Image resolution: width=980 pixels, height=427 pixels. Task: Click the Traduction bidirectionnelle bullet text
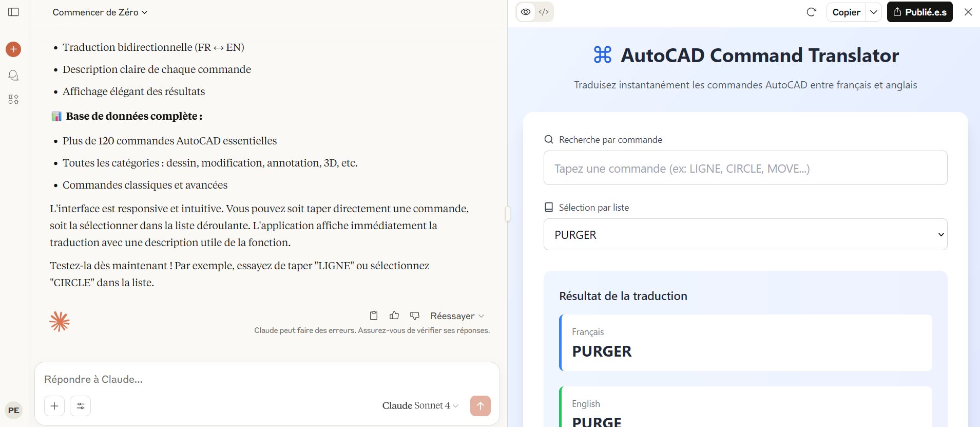(153, 47)
